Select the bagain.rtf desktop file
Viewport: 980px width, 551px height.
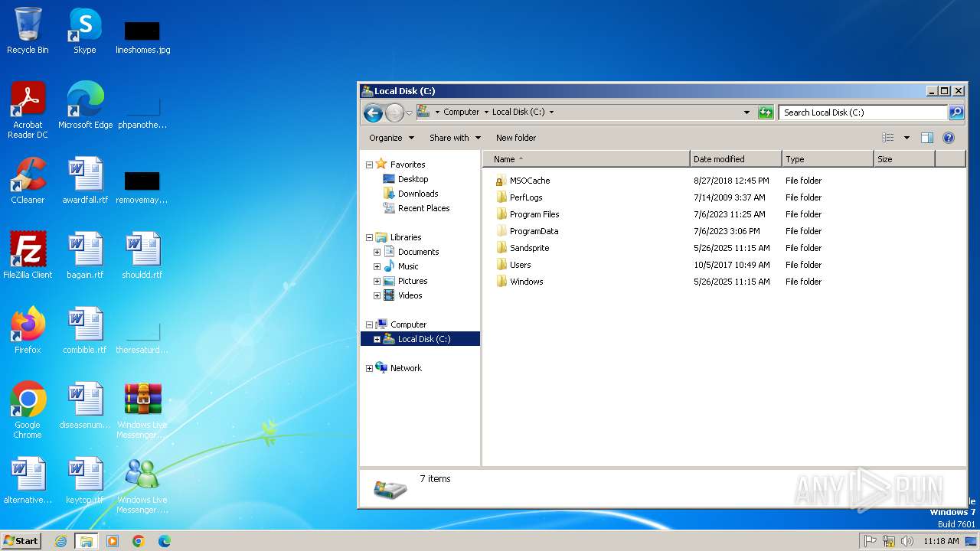tap(85, 256)
